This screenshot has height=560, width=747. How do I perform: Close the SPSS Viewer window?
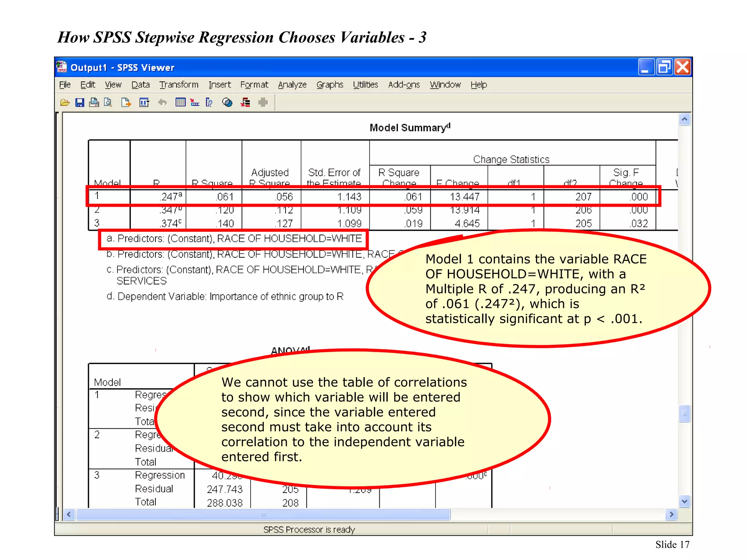[683, 67]
